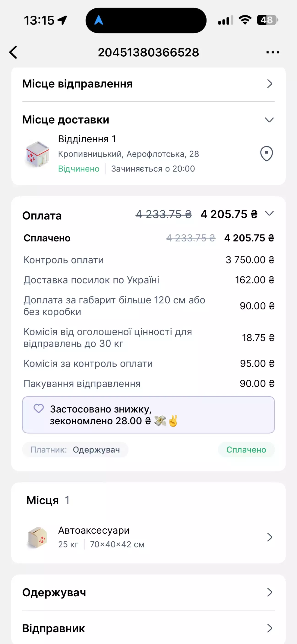Image resolution: width=297 pixels, height=644 pixels.
Task: Tap the heart icon in discount banner
Action: pos(39,409)
